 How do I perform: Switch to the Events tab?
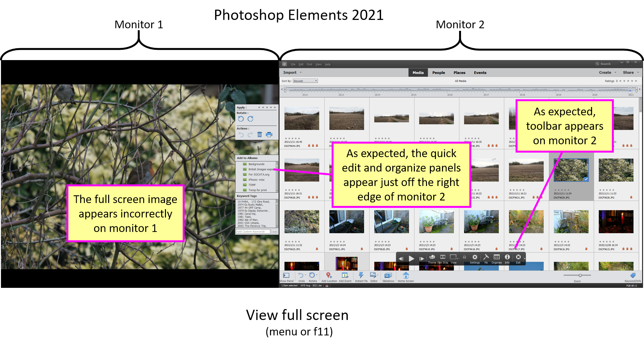click(480, 73)
